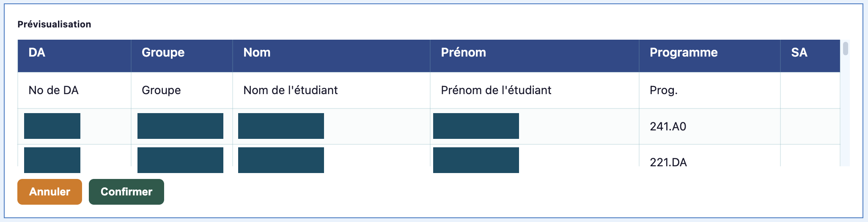
Task: Confirm the import with Confirmer
Action: (x=126, y=192)
